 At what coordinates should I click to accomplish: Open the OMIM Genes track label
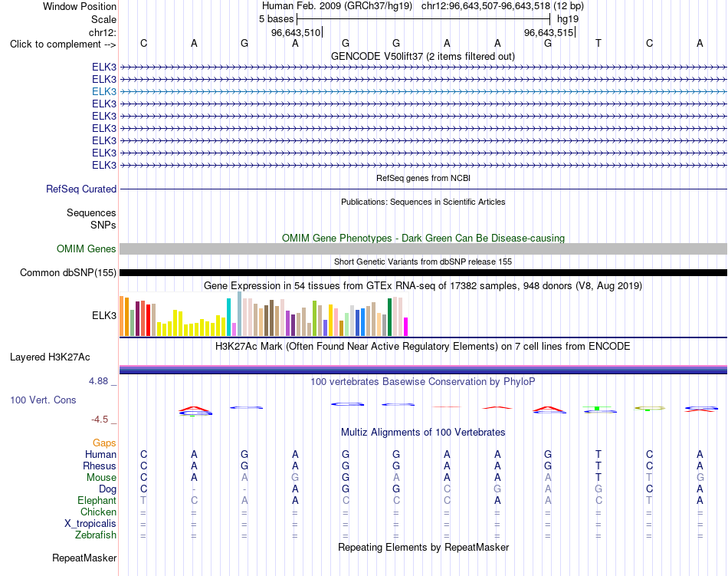tap(87, 249)
